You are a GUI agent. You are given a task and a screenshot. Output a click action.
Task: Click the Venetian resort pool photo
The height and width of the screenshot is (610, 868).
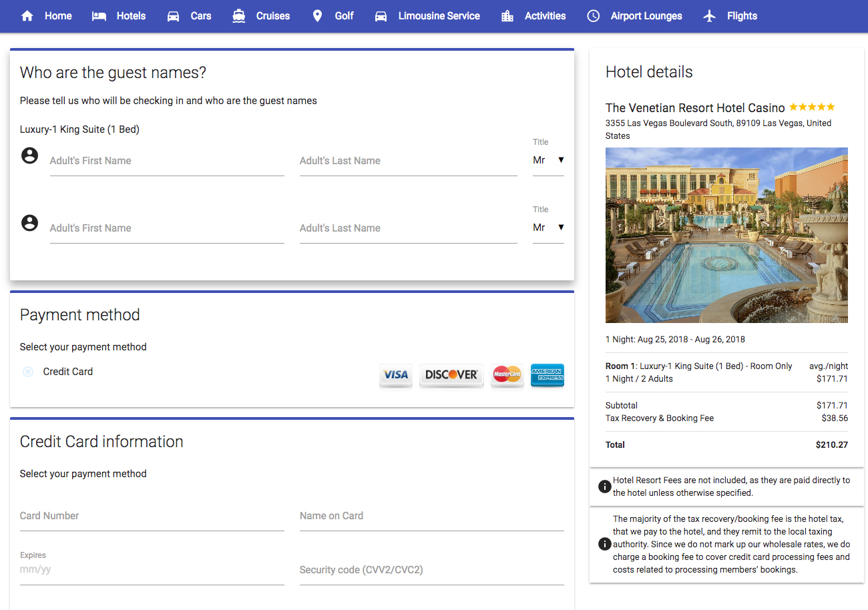[726, 235]
